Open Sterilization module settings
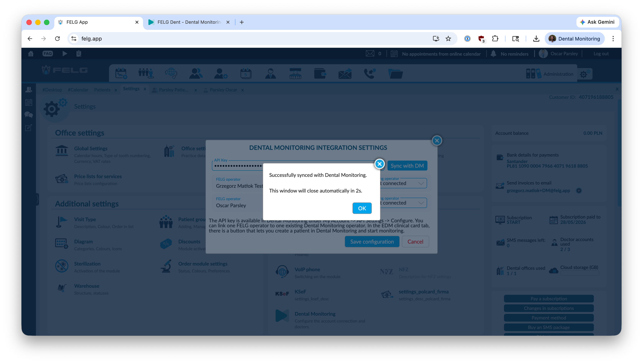The width and height of the screenshot is (643, 364). point(87,264)
